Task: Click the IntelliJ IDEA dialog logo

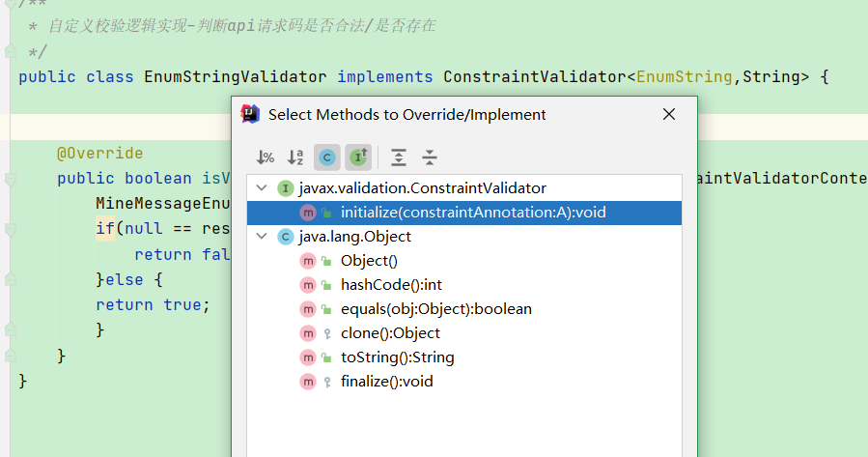Action: pos(250,114)
